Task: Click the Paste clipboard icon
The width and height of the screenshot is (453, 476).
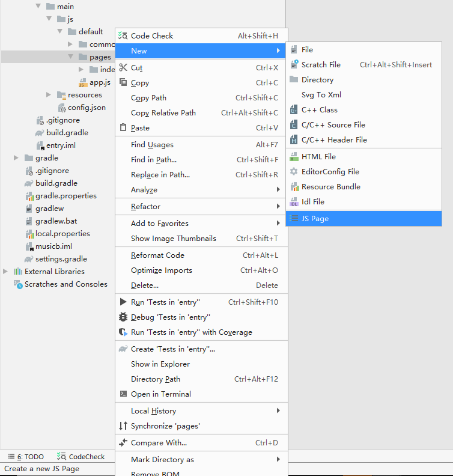Action: [x=123, y=127]
